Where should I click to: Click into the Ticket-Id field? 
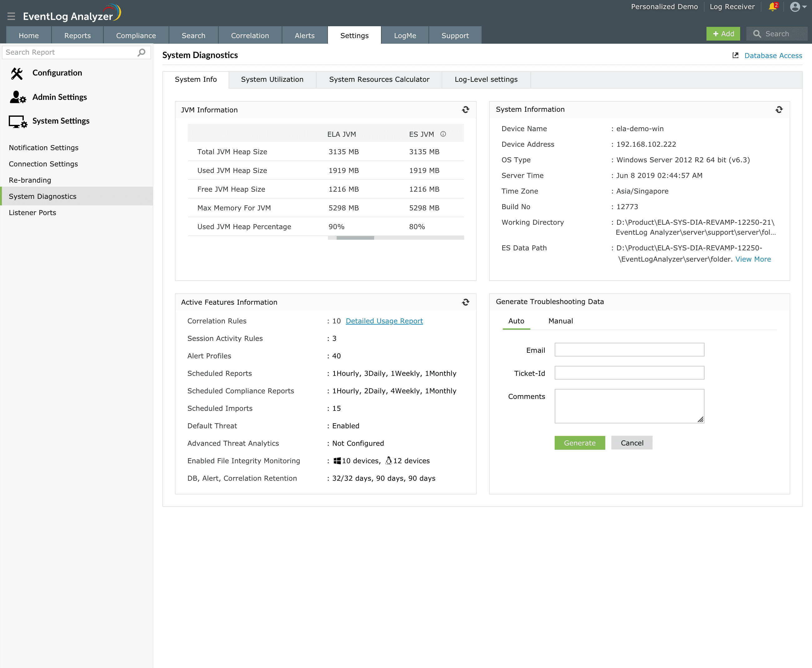tap(629, 373)
